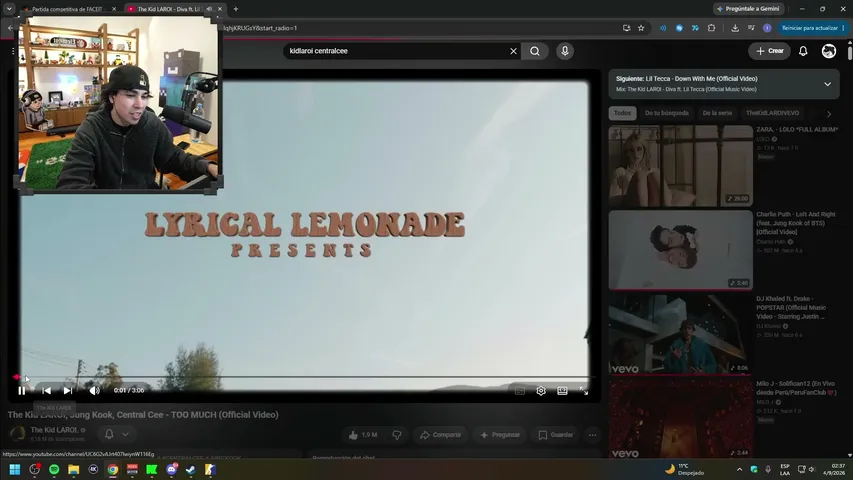Pause the video with the player button
This screenshot has height=480, width=853.
coord(22,390)
